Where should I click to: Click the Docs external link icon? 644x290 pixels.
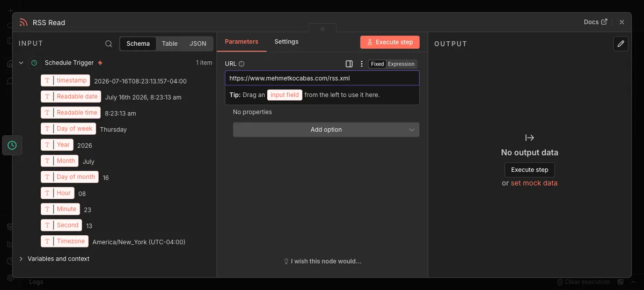(x=604, y=22)
